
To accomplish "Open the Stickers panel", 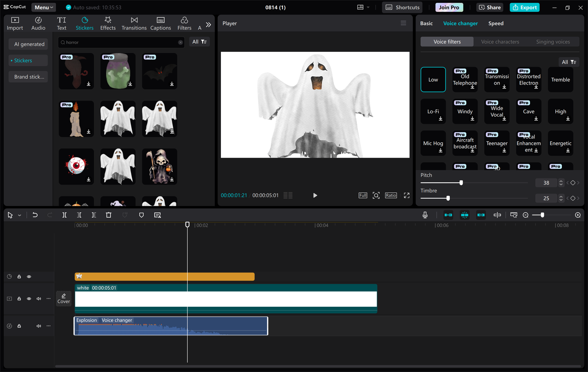I will coord(85,23).
